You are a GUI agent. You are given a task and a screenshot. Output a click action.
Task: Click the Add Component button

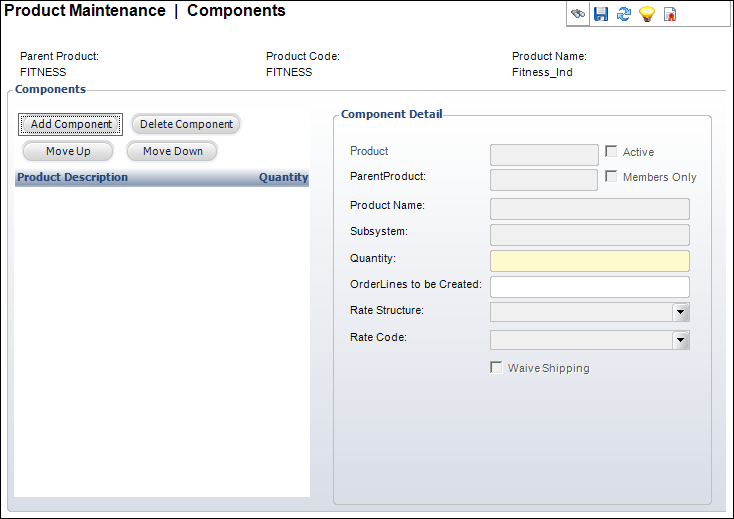[71, 124]
